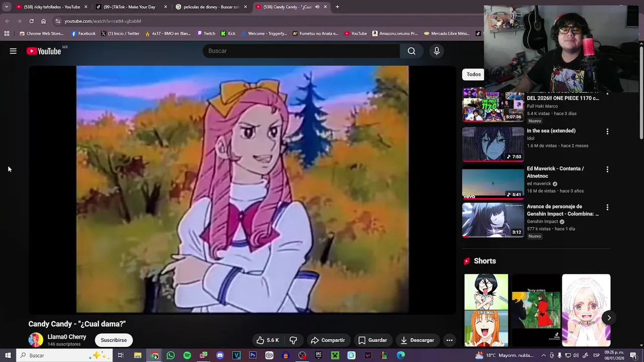Show hidden system tray icons
Screen dimensions: 644x362
543,355
